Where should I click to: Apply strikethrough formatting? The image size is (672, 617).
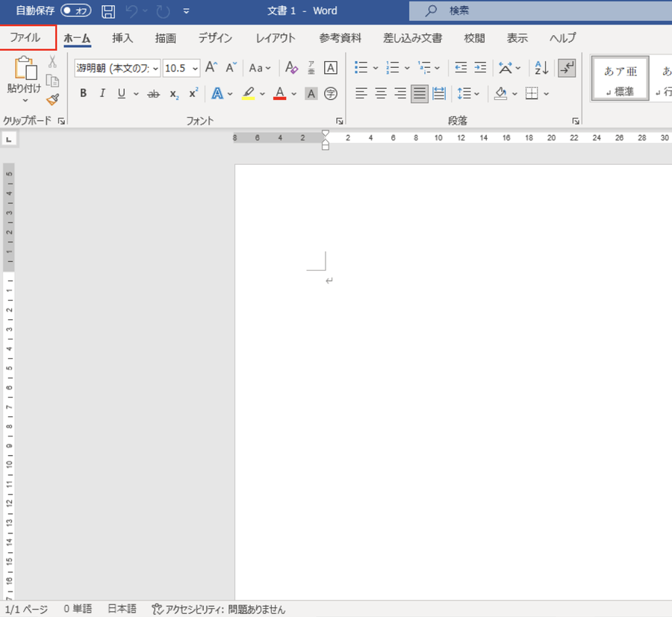(153, 94)
